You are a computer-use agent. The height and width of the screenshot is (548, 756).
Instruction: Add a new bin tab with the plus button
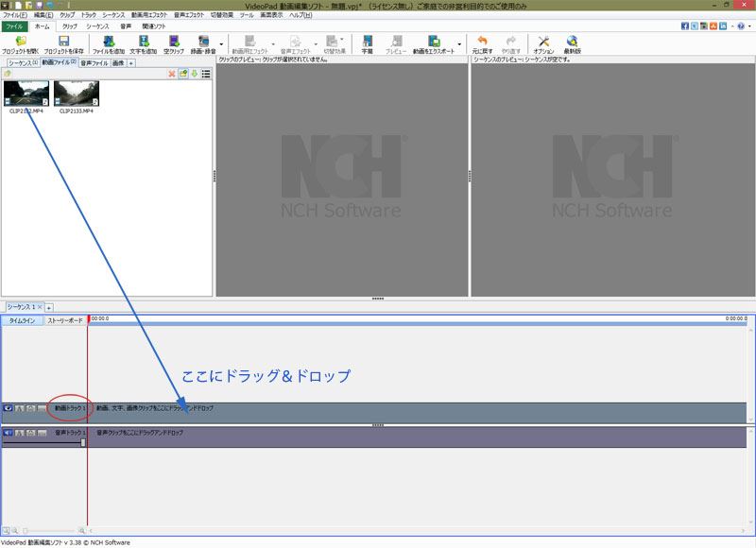pyautogui.click(x=131, y=63)
